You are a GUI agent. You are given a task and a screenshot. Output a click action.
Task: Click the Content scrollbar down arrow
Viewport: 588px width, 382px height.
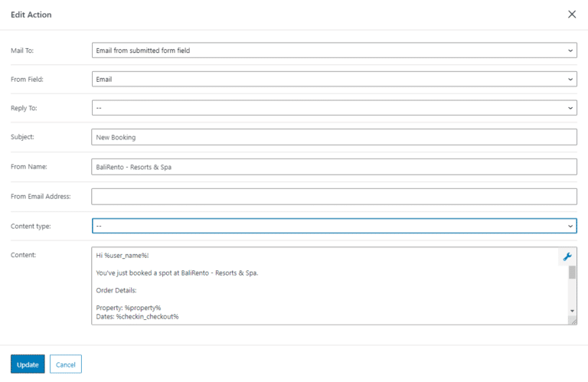(572, 310)
